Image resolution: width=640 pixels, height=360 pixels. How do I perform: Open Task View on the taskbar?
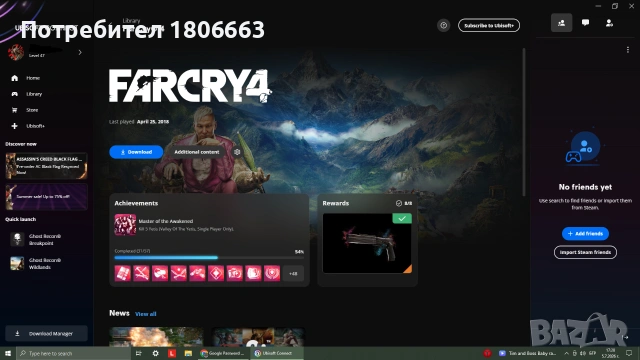[138, 353]
